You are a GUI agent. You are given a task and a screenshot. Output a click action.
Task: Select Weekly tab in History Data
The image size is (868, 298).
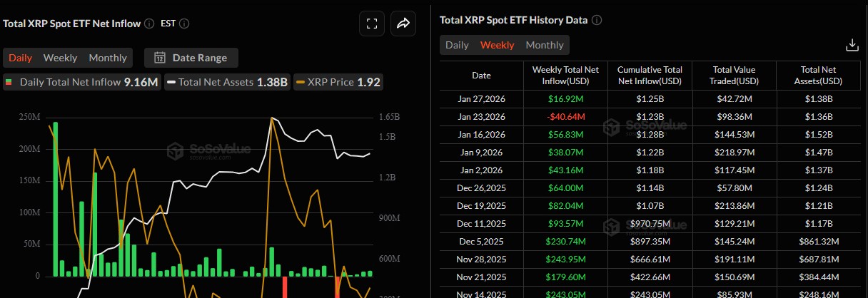tap(497, 45)
